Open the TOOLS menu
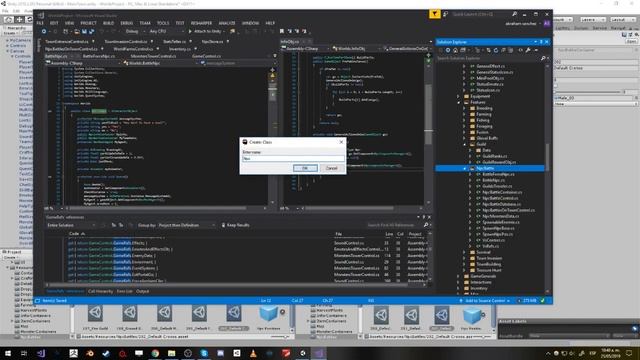The width and height of the screenshot is (640, 360). 163,23
